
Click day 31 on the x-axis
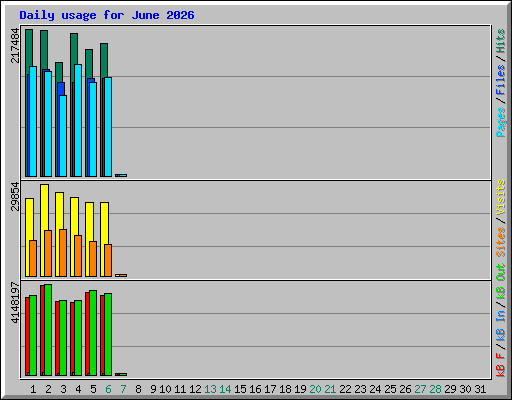[x=480, y=389]
